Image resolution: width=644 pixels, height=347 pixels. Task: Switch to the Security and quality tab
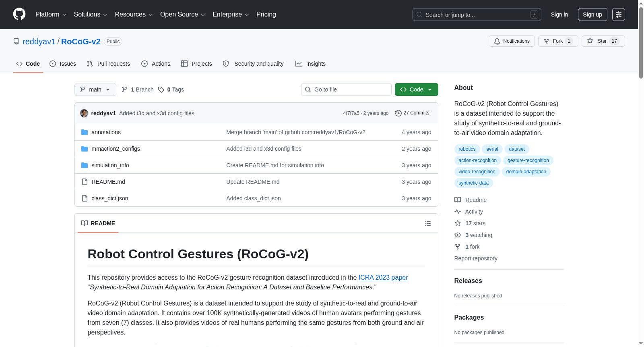click(253, 64)
